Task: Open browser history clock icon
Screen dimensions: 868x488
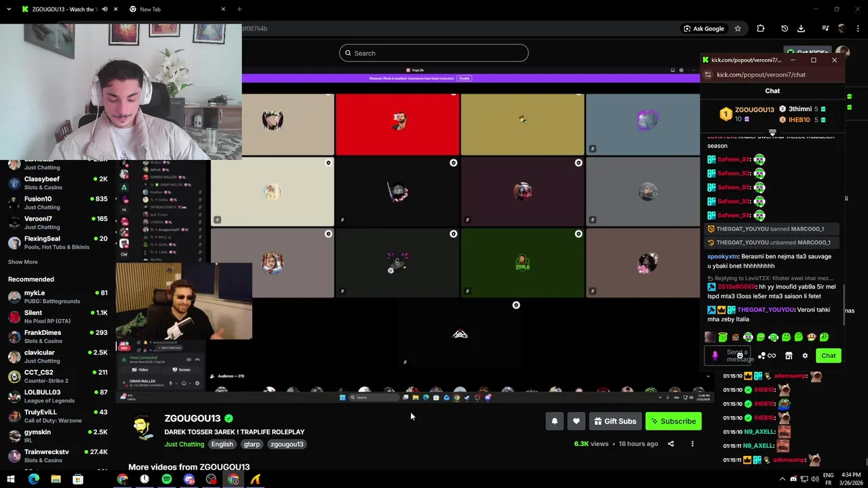Action: (785, 28)
